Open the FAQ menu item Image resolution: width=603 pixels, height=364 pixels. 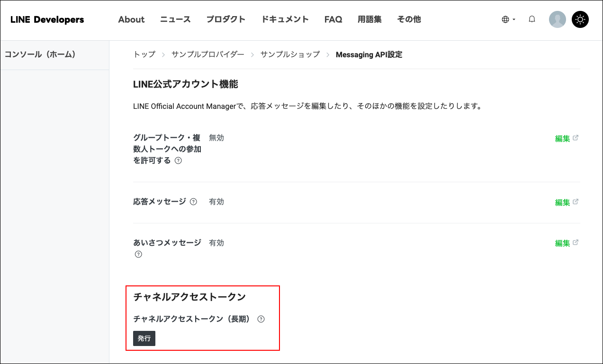pos(333,19)
